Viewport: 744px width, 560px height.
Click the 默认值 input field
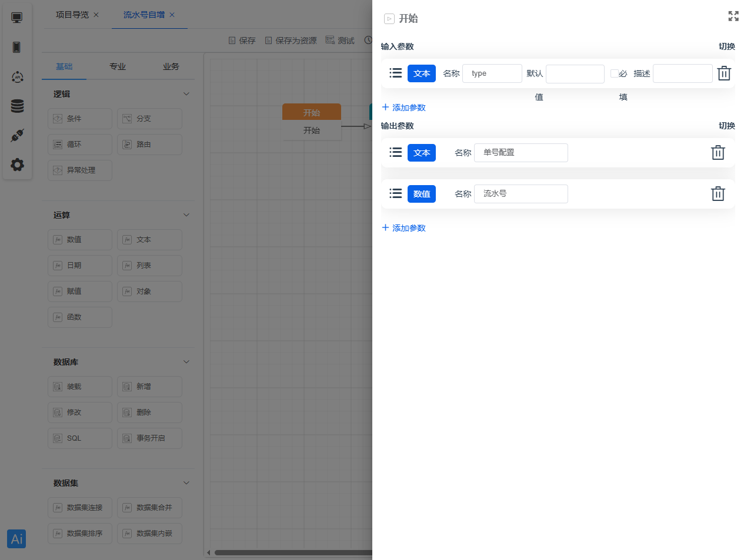tap(575, 74)
